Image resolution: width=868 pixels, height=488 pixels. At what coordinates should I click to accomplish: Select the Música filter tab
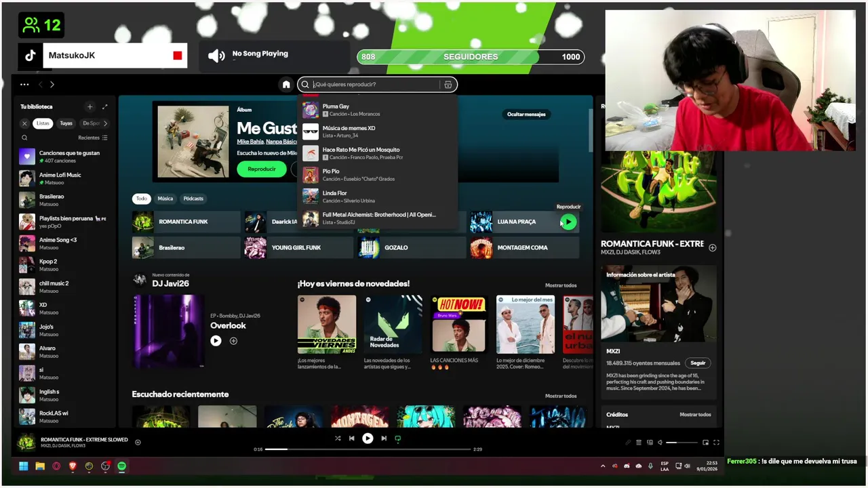click(165, 199)
